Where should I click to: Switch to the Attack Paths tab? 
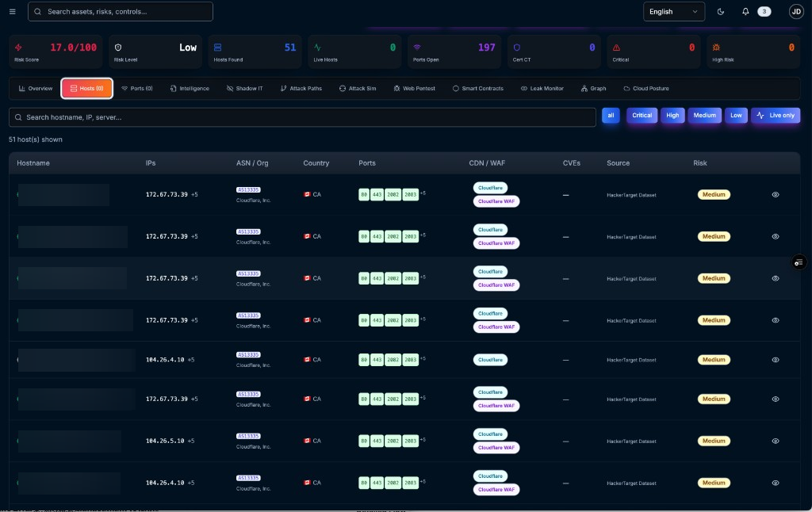[301, 89]
